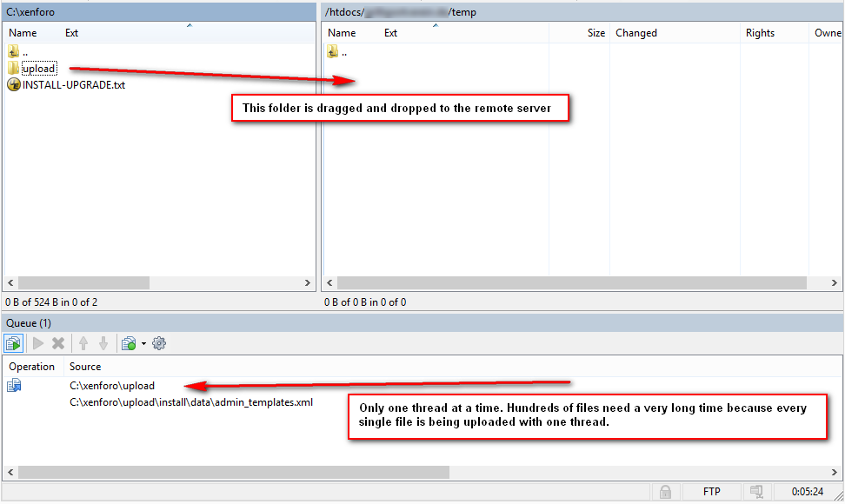The width and height of the screenshot is (845, 504).
Task: Click the Execute Now play icon
Action: pos(38,343)
